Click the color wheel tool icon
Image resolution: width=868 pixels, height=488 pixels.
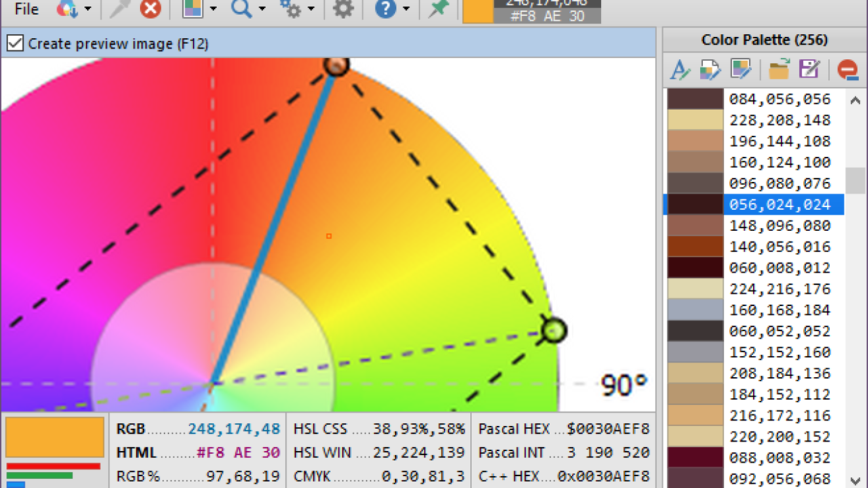[66, 9]
